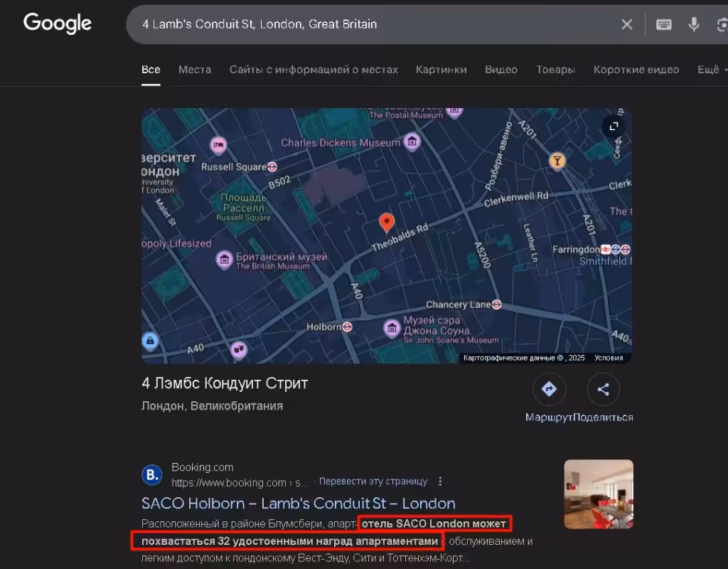Click Перевести эту страницу link
The height and width of the screenshot is (569, 728).
point(373,482)
